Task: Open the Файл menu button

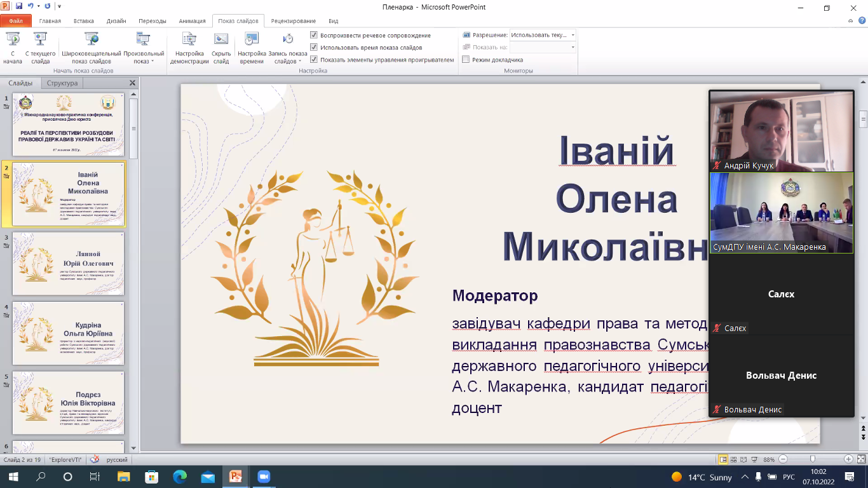Action: pyautogui.click(x=16, y=20)
